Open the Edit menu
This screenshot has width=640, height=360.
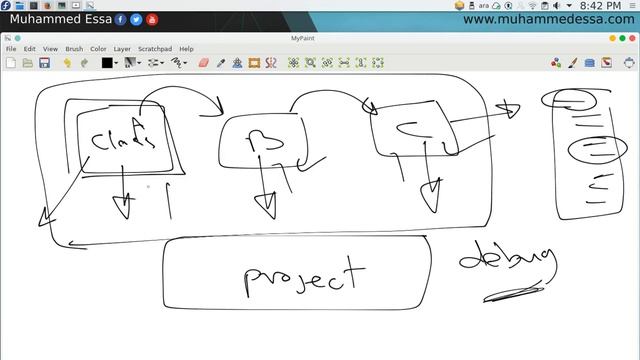(29, 49)
